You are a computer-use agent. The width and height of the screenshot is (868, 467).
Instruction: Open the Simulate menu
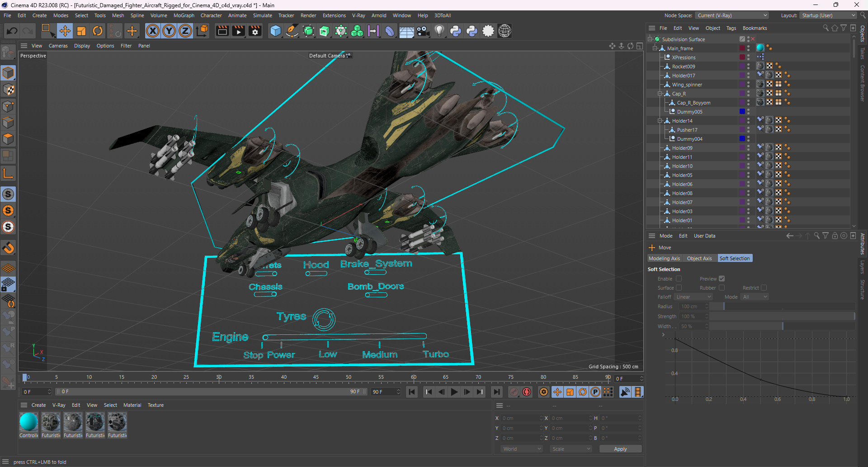[262, 15]
